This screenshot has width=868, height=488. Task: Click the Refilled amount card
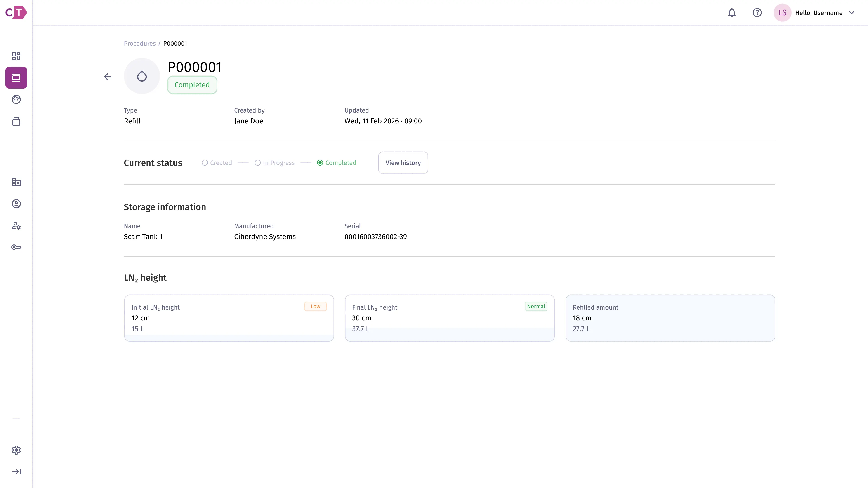tap(670, 318)
